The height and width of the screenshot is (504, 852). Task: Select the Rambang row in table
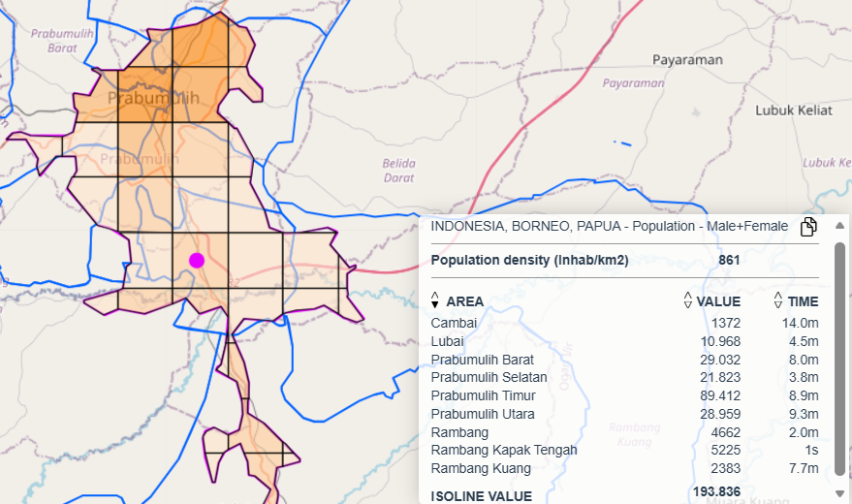point(624,432)
